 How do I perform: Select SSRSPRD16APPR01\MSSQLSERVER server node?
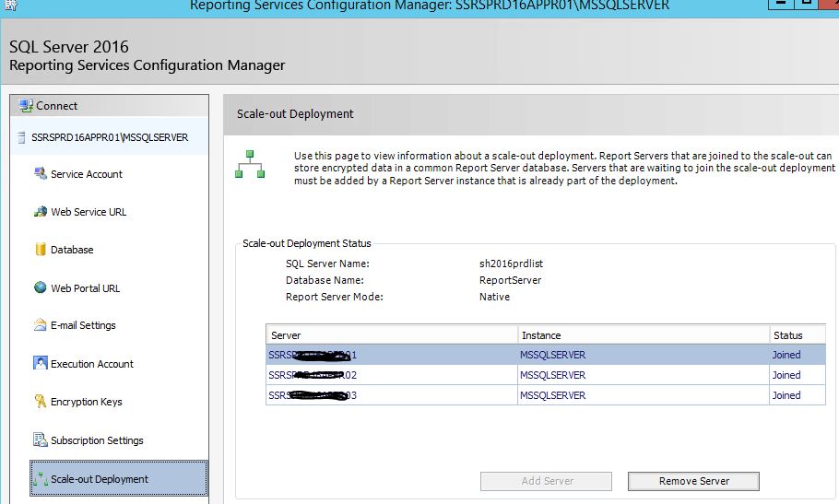pos(109,137)
